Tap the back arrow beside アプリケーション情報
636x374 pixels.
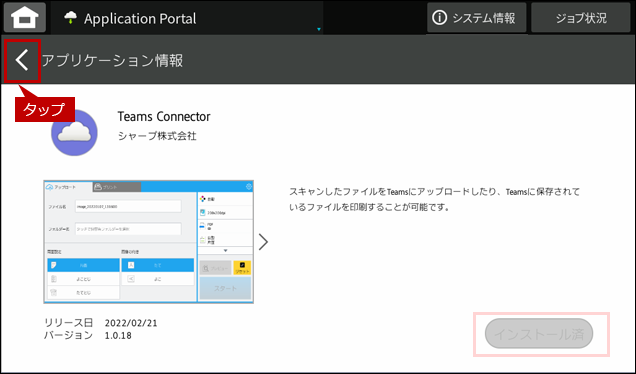22,60
